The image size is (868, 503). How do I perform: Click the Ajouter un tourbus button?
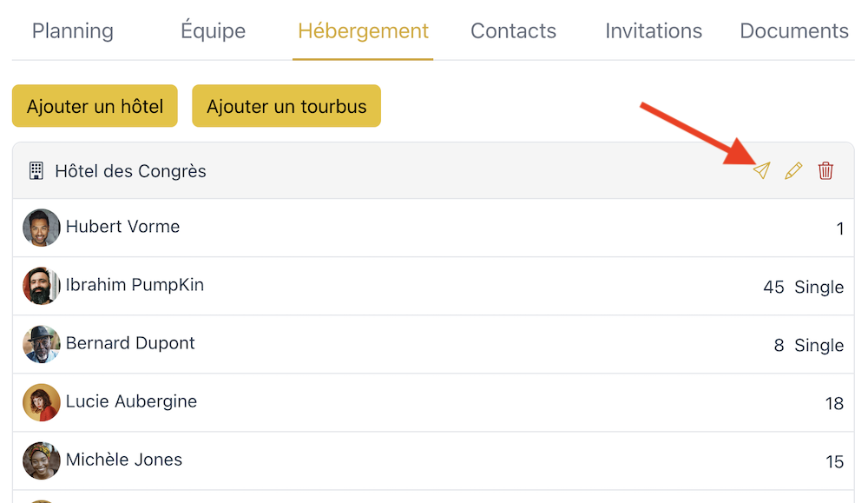click(x=286, y=106)
